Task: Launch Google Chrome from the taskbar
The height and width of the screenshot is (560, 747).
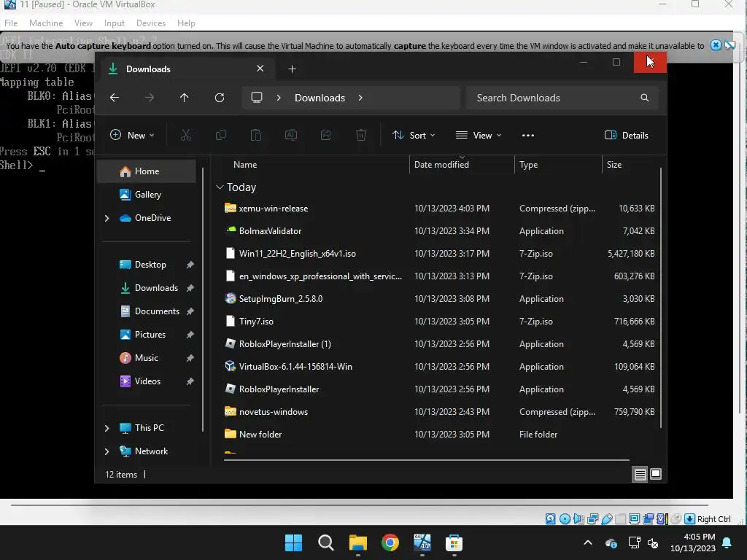Action: (390, 542)
